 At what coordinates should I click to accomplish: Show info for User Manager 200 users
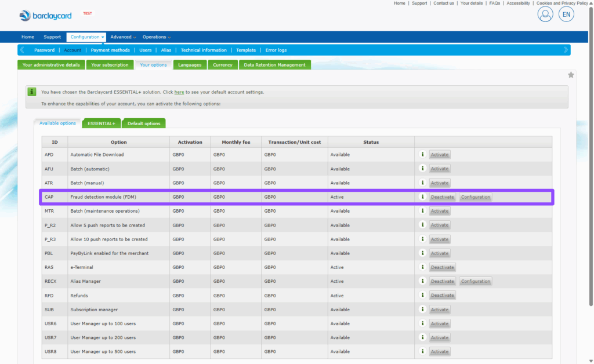point(422,337)
